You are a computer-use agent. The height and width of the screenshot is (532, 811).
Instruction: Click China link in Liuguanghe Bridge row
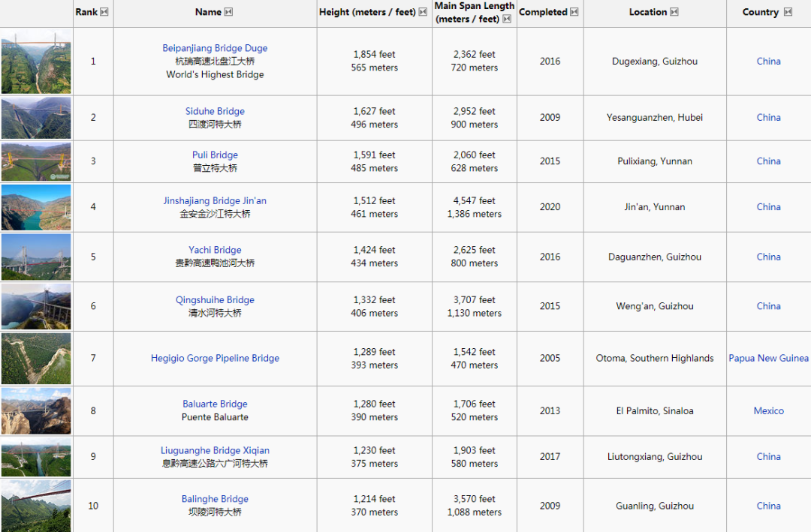(x=769, y=456)
